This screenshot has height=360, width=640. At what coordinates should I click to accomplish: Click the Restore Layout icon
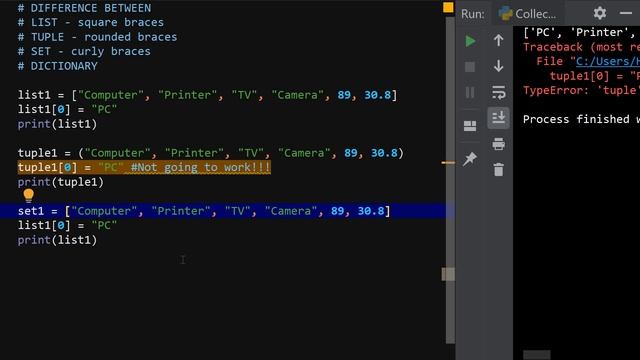[470, 126]
